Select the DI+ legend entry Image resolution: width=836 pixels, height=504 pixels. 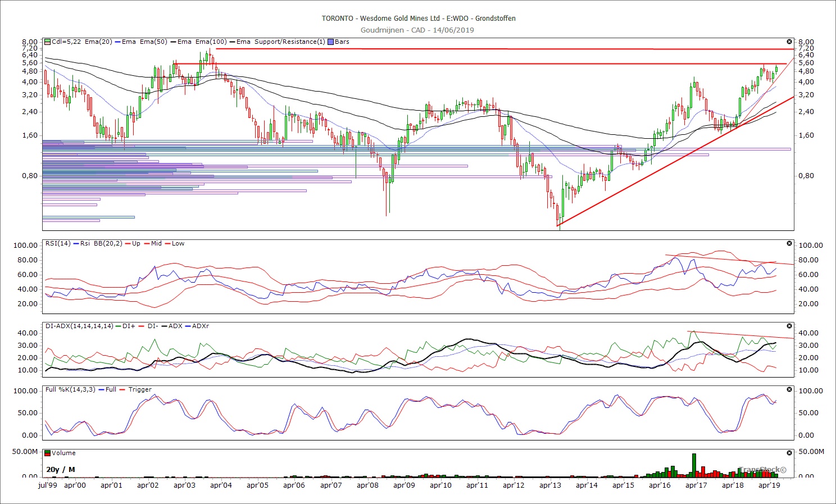[x=129, y=326]
